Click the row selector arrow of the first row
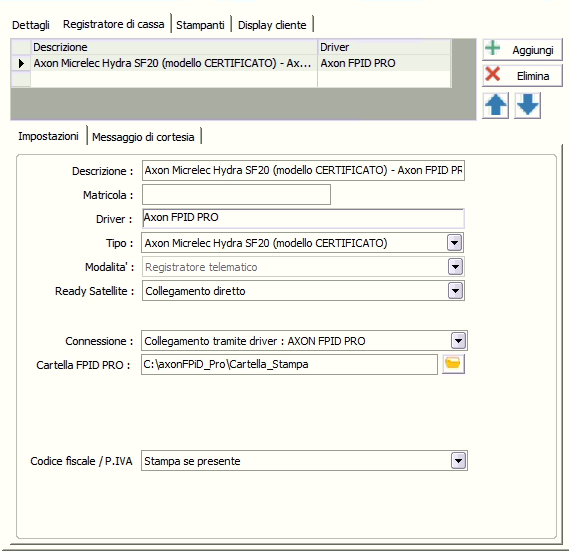Screen dimensions: 569x551 [x=21, y=63]
